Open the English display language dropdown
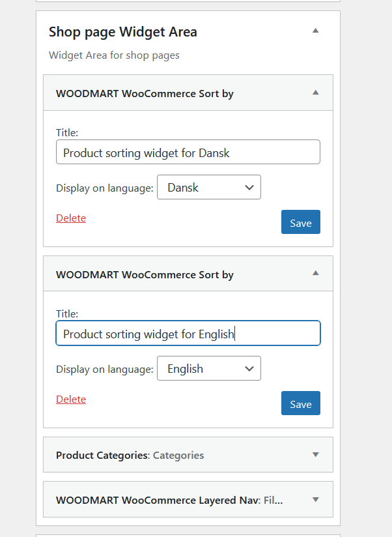The image size is (392, 537). (x=209, y=368)
